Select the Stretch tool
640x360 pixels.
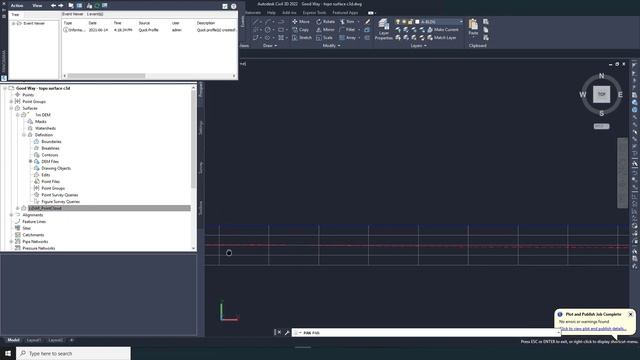point(302,38)
